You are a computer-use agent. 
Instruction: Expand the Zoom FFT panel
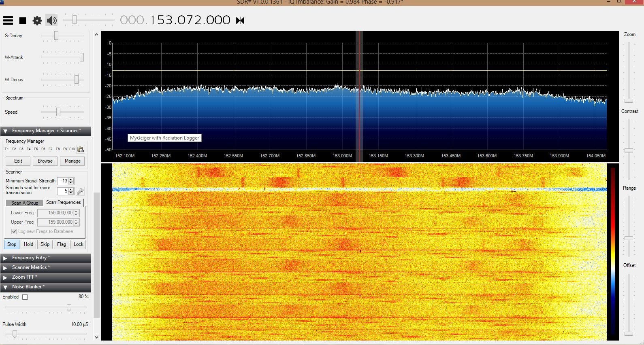(24, 277)
